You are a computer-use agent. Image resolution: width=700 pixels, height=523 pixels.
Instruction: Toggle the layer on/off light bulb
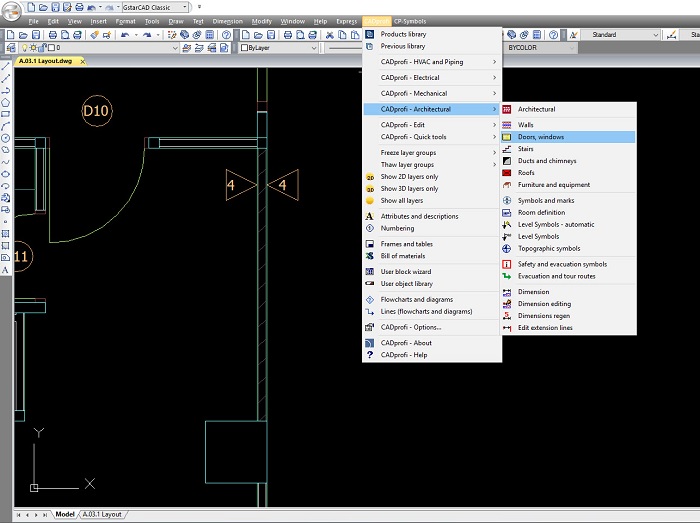pyautogui.click(x=25, y=48)
